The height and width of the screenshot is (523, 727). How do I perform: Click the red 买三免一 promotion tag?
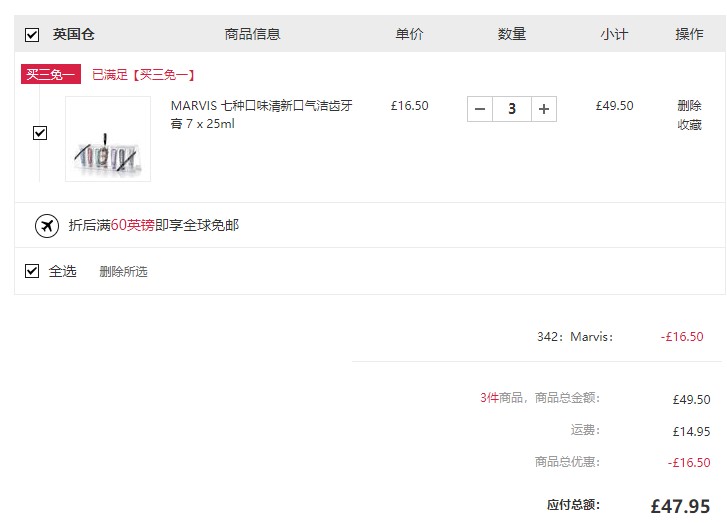pos(51,74)
